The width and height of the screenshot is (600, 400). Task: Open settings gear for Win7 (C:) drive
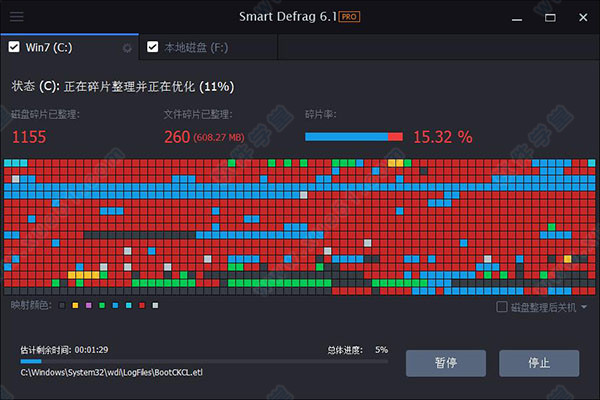click(127, 48)
